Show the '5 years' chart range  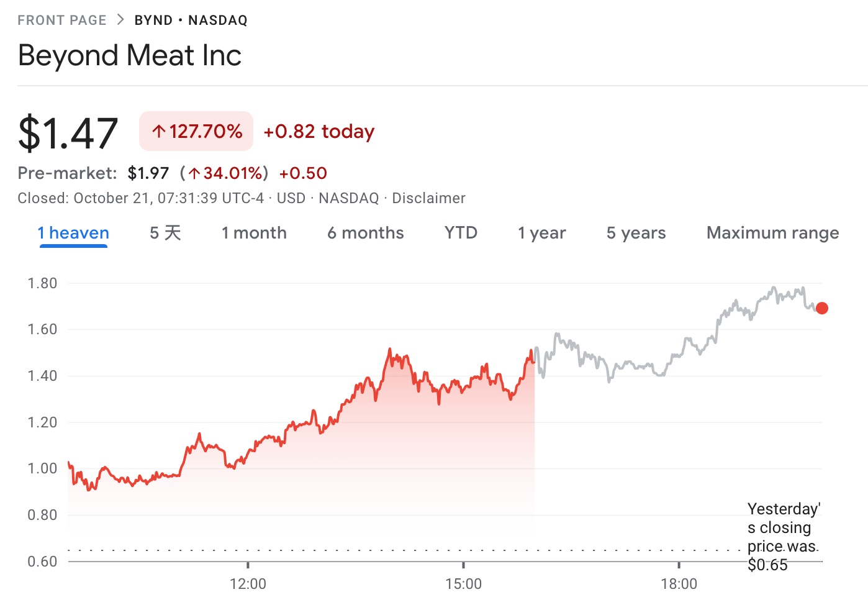(x=636, y=233)
